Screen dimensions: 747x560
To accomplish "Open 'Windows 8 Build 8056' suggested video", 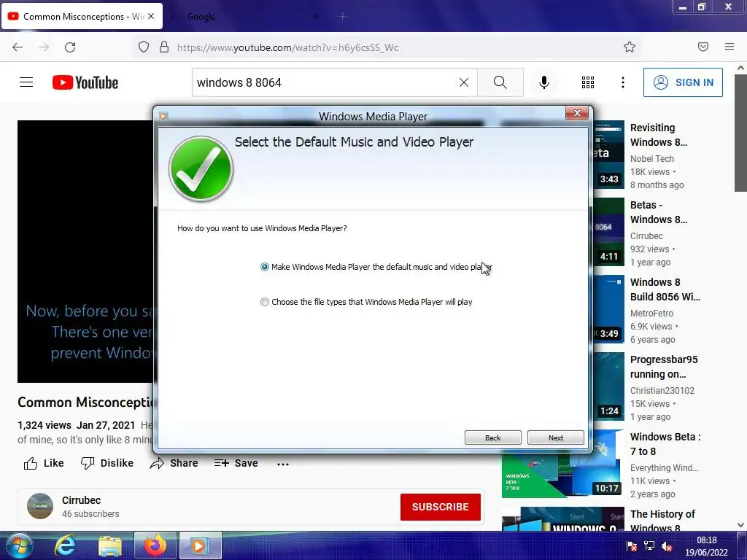I will pyautogui.click(x=665, y=289).
